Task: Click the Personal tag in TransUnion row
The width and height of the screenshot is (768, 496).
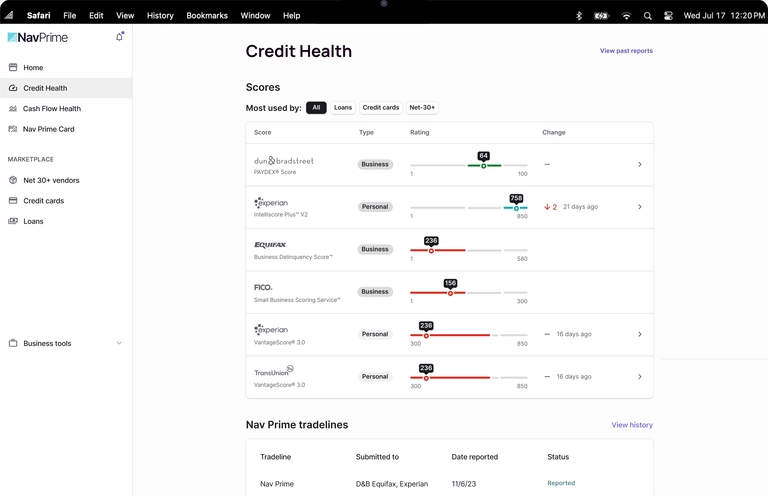Action: pos(375,377)
